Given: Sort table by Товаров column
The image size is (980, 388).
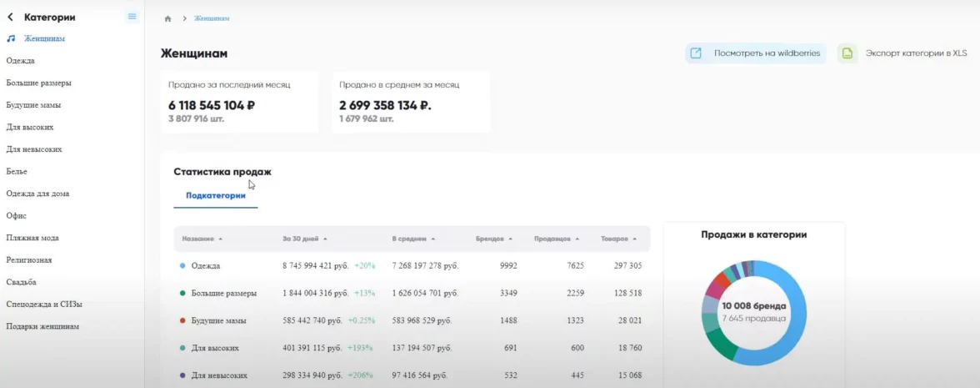Looking at the screenshot, I should 619,239.
